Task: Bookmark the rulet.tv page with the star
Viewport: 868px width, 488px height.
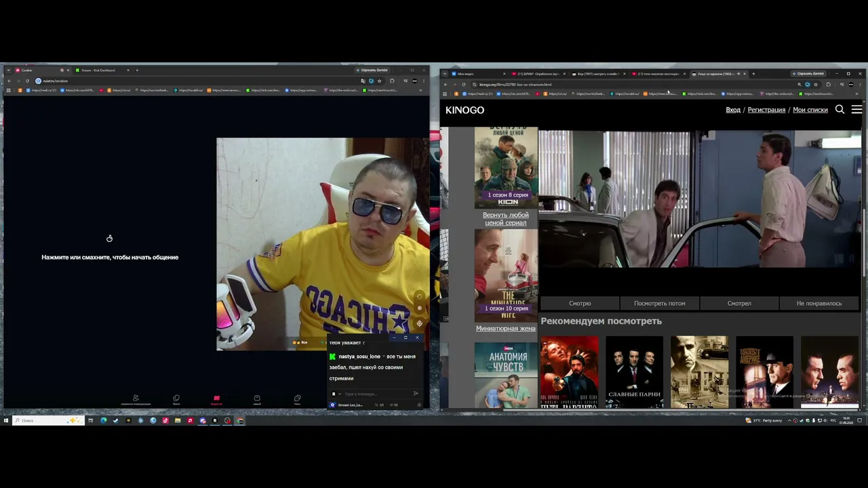Action: pos(379,81)
